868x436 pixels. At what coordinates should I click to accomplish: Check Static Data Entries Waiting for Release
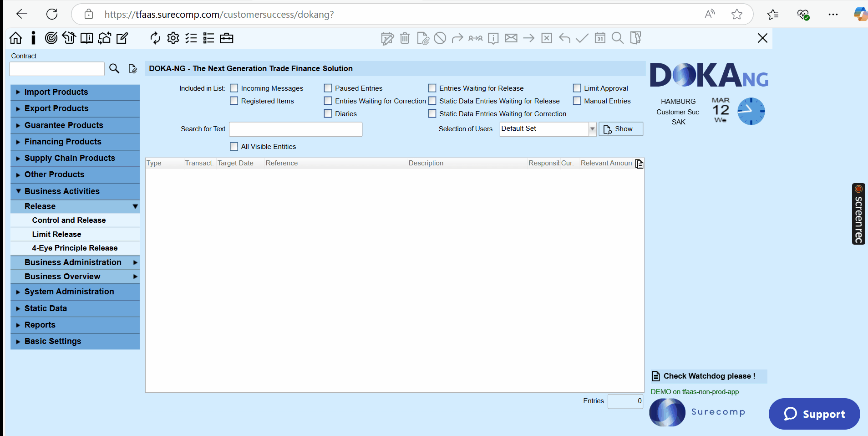(432, 101)
